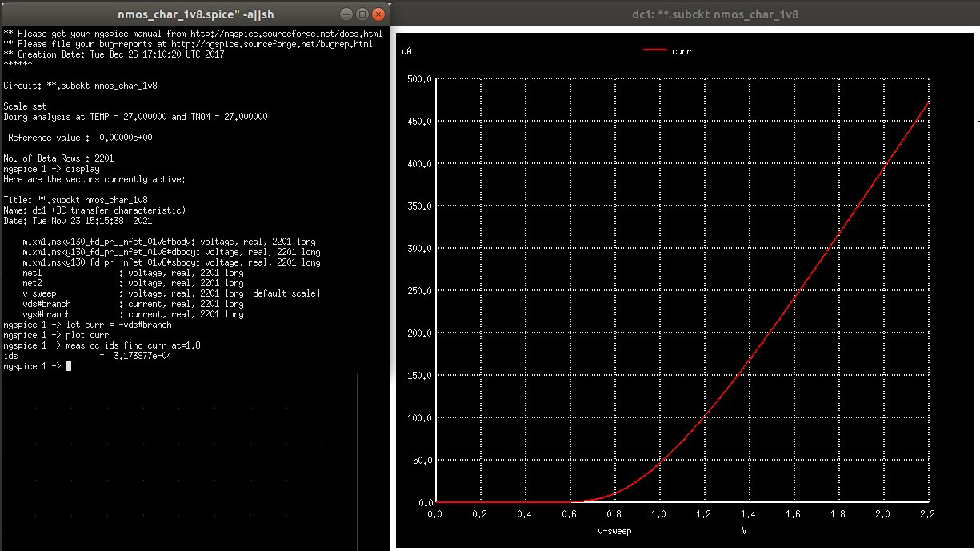Image resolution: width=980 pixels, height=551 pixels.
Task: Close the nmos_char_1v8.spice terminal window
Action: click(x=377, y=14)
